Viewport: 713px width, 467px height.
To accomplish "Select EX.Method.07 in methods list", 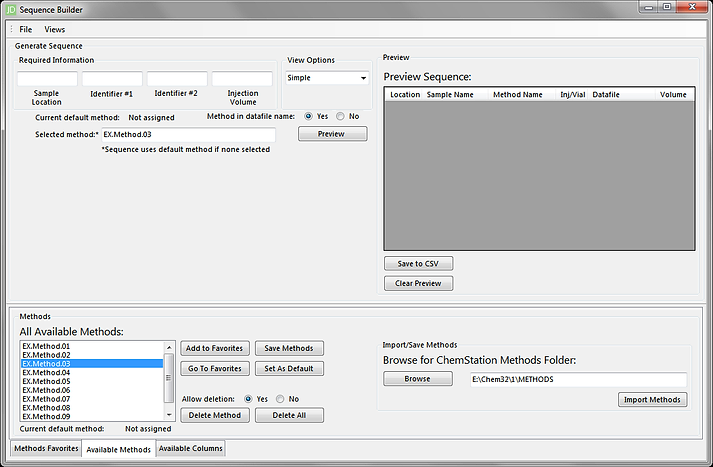I will coord(92,399).
